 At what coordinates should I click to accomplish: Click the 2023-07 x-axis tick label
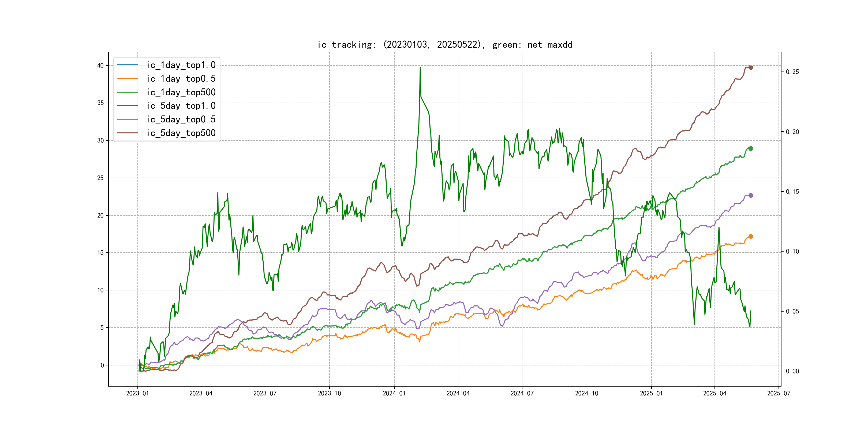click(265, 393)
